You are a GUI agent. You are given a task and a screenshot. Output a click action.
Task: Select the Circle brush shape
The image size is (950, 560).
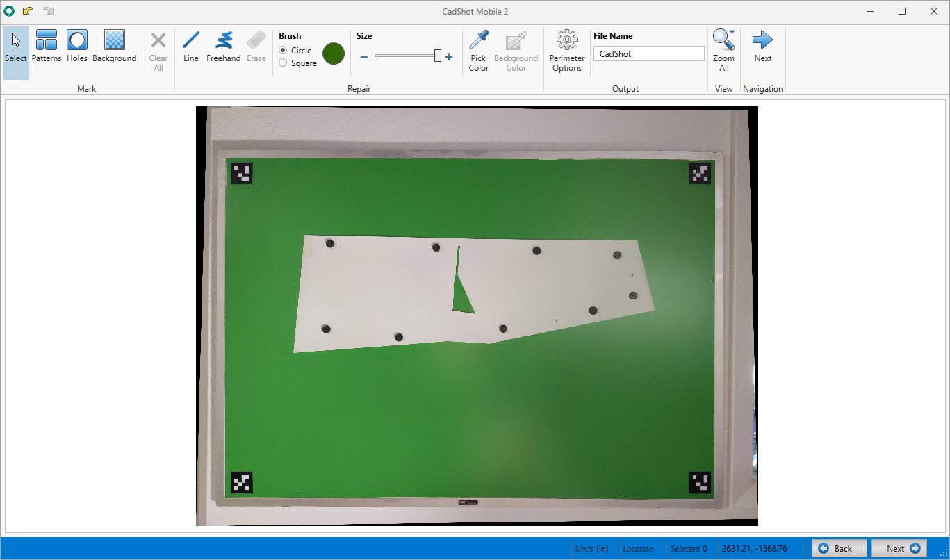295,51
